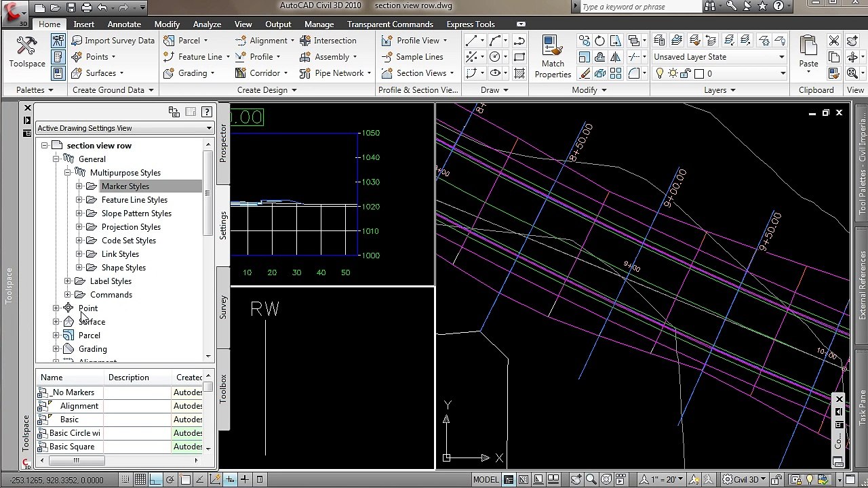Toggle layer on/off lightbulb icon
Image resolution: width=868 pixels, height=488 pixels.
pos(659,73)
